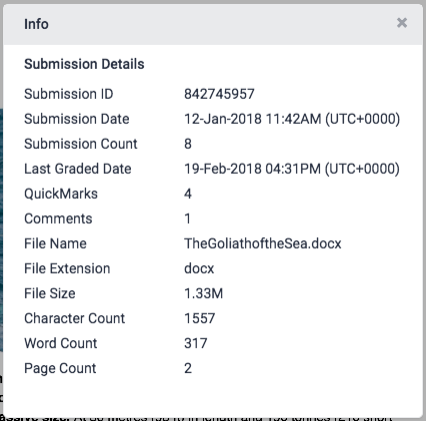Click the Character Count value 1557
Image resolution: width=426 pixels, height=421 pixels.
click(199, 318)
